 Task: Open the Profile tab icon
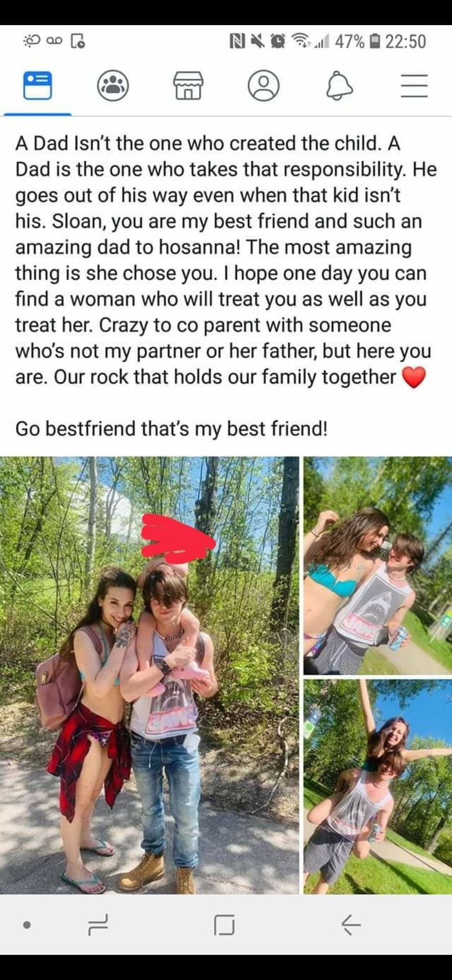coord(263,85)
